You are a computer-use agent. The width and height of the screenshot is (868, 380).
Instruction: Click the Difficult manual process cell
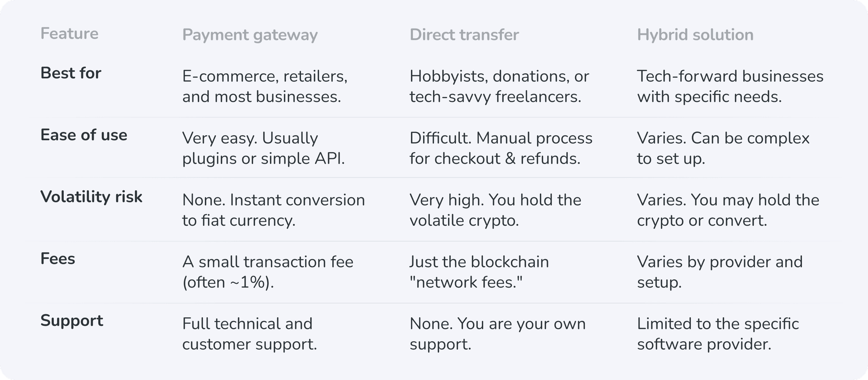click(500, 148)
